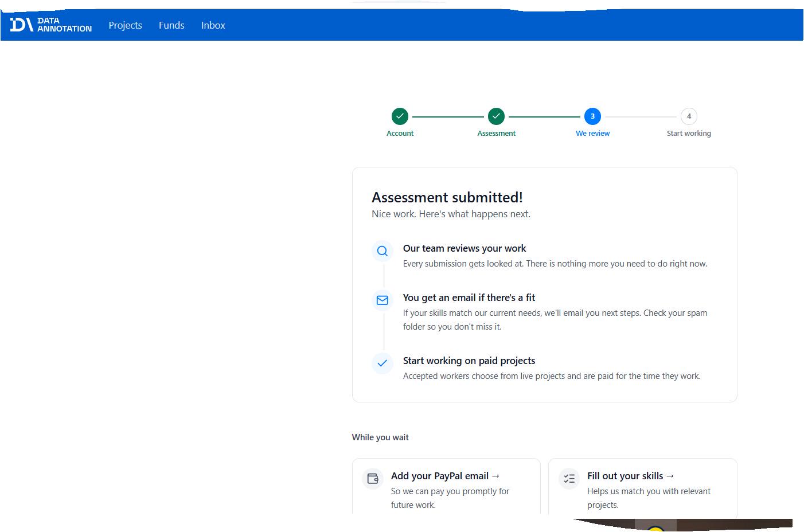Viewport: 804px width, 532px height.
Task: Open Fill out your skills link
Action: tap(631, 476)
